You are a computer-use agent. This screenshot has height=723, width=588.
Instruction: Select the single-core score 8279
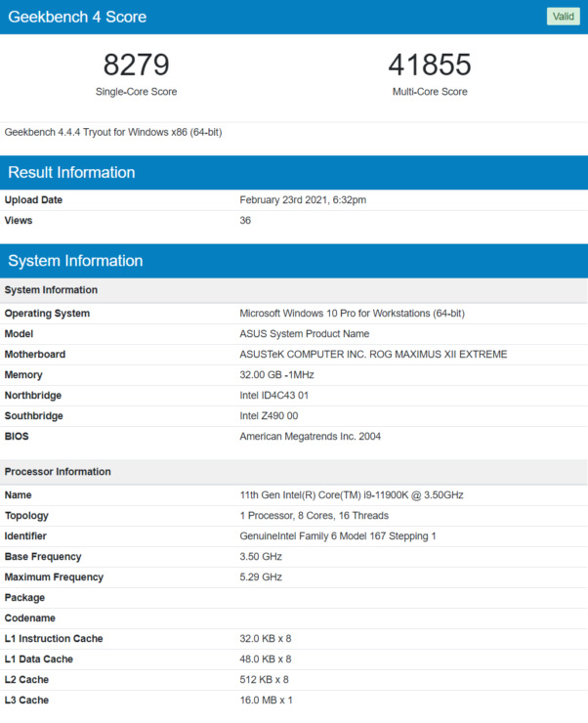click(x=137, y=64)
